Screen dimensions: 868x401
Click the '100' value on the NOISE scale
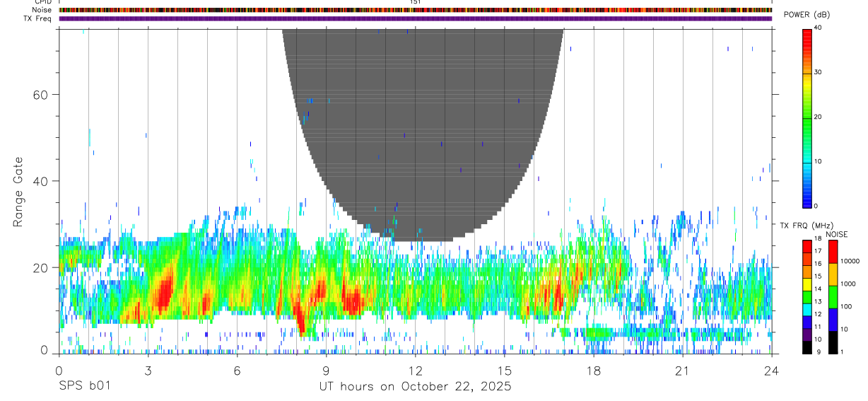pos(846,307)
